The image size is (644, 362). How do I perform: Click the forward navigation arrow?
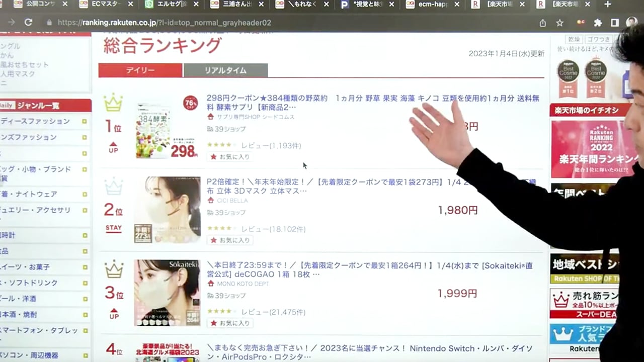click(x=12, y=23)
